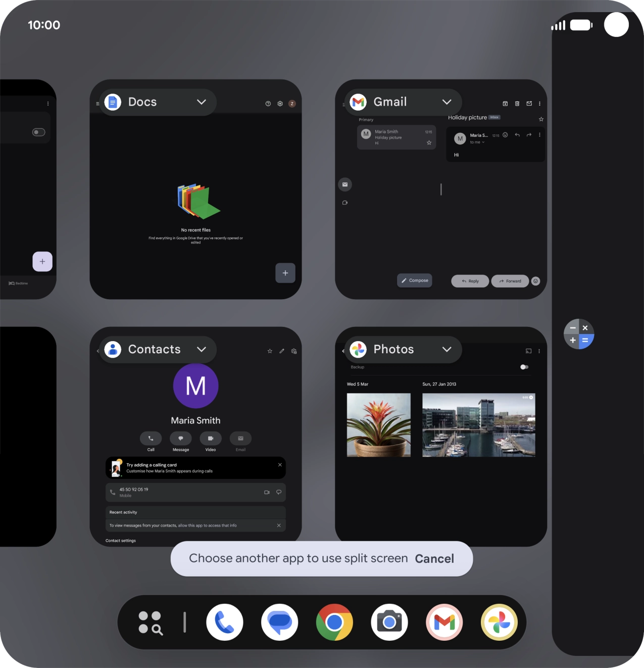Viewport: 644px width, 668px height.
Task: Open Chrome from the taskbar
Action: (334, 622)
